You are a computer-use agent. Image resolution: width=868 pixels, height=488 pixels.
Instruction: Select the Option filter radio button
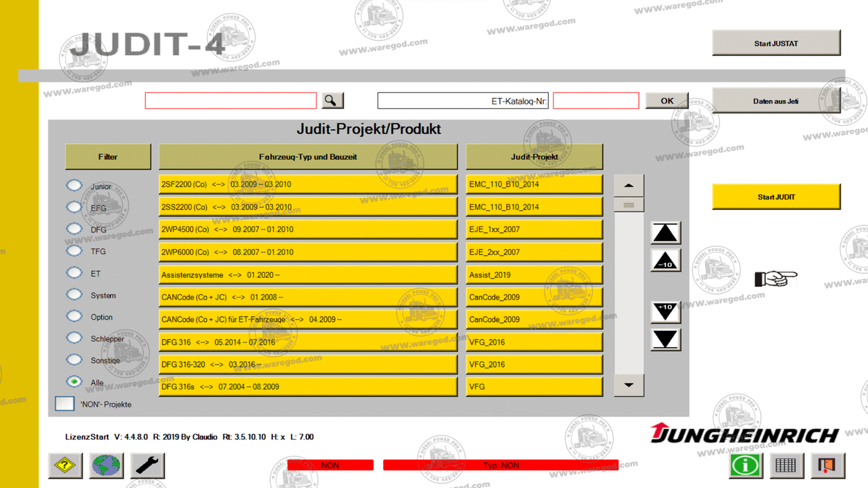coord(74,316)
